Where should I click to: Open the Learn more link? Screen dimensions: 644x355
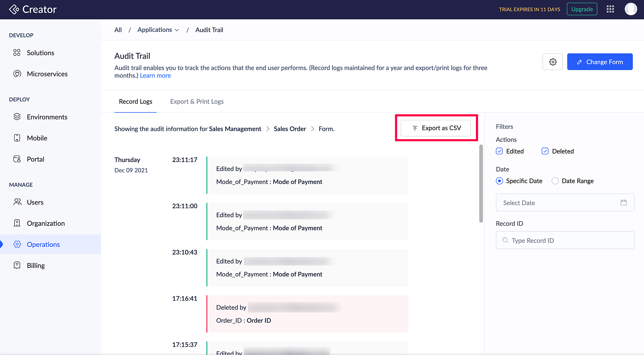coord(155,75)
